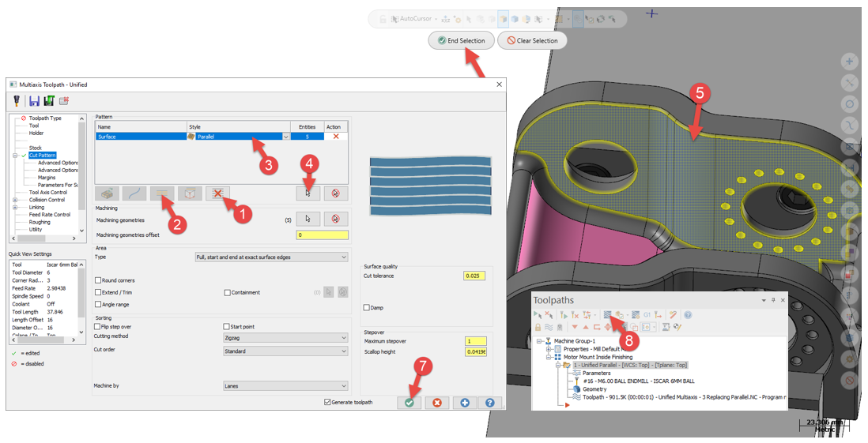Select Holder page in the dialog tree
The height and width of the screenshot is (443, 868).
point(36,133)
